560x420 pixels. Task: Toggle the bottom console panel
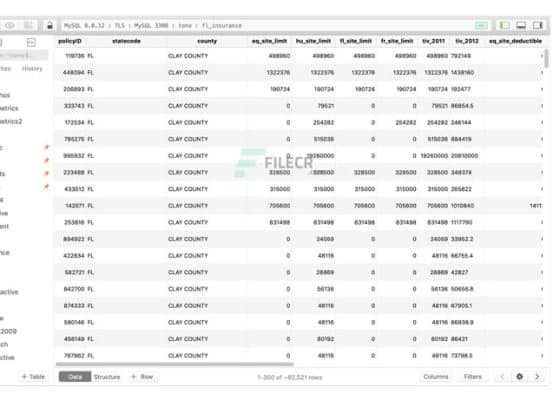pos(521,25)
